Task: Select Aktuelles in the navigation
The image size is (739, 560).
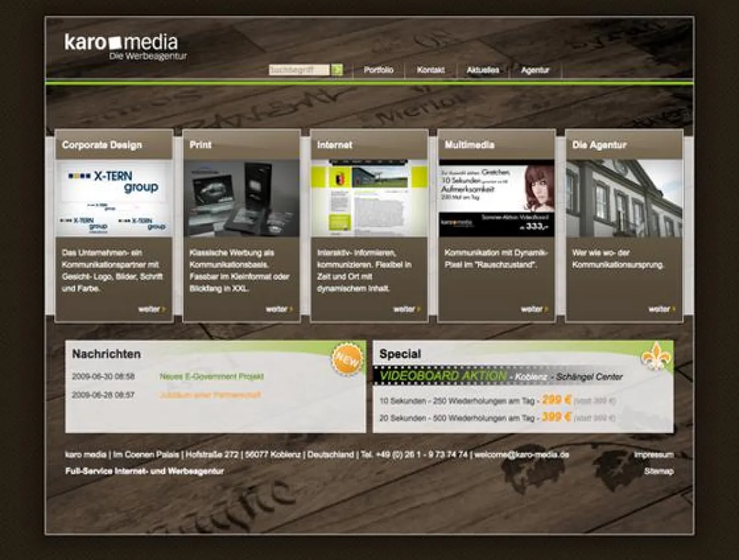Action: (x=483, y=70)
